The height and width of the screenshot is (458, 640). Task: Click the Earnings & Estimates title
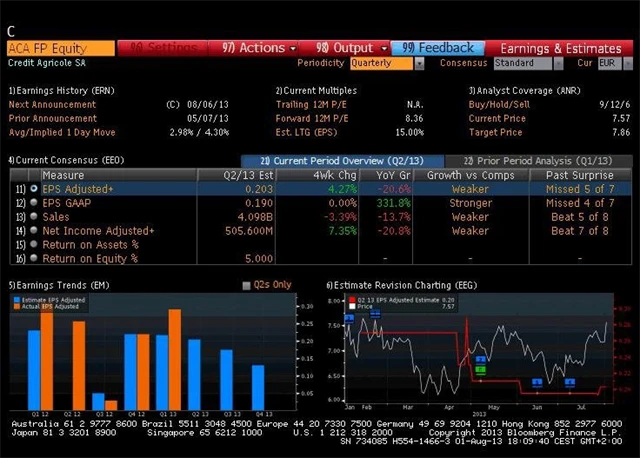tap(561, 49)
